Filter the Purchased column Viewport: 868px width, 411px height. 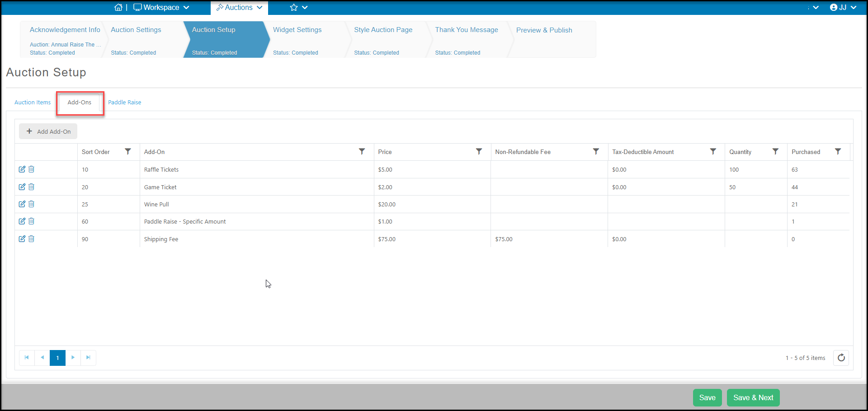838,152
